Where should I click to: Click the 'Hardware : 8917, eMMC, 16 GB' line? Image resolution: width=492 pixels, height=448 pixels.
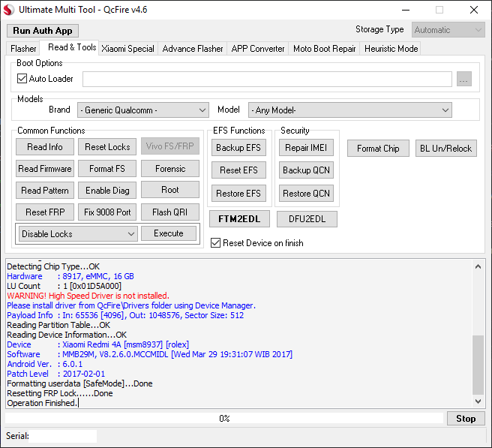pos(70,276)
